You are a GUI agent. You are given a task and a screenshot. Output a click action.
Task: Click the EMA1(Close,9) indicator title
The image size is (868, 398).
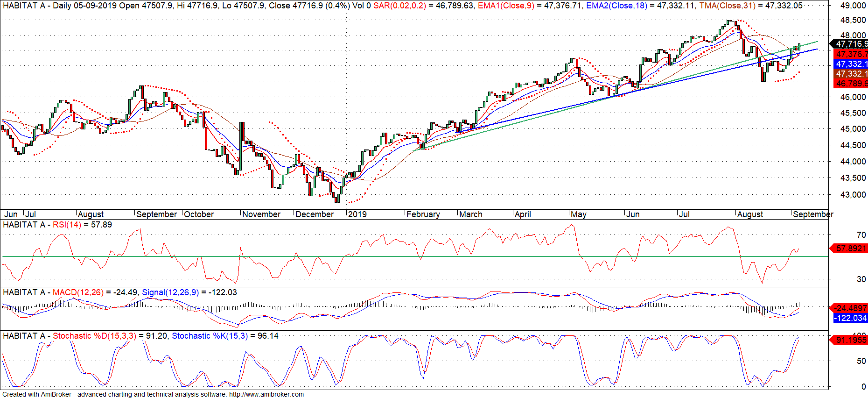pyautogui.click(x=506, y=6)
